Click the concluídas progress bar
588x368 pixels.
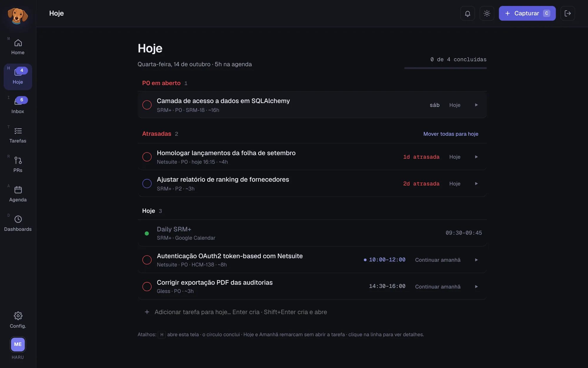[445, 68]
